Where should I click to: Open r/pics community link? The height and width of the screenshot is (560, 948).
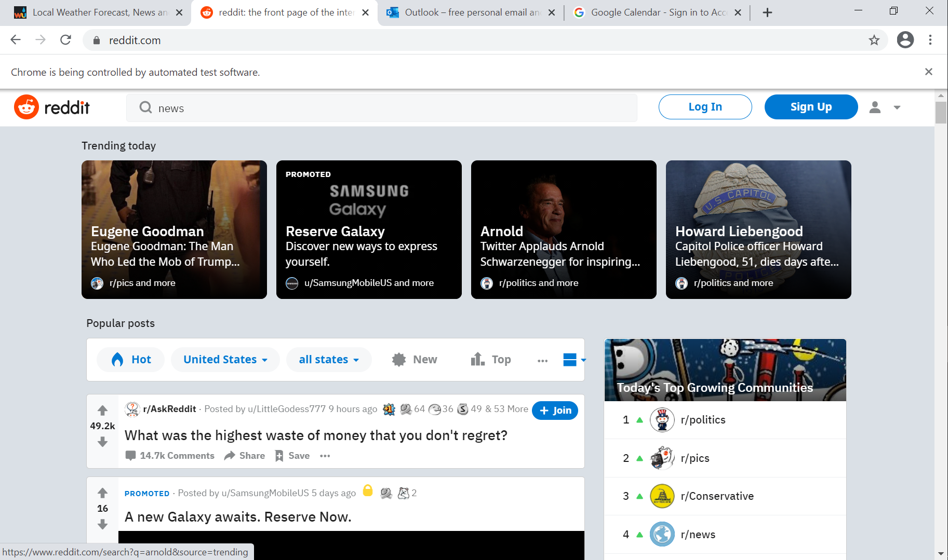click(x=695, y=458)
